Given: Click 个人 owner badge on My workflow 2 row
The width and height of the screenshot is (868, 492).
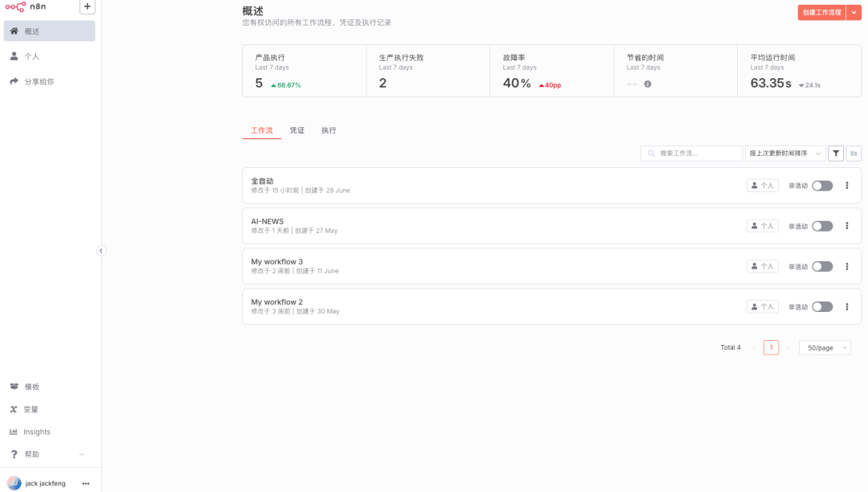Looking at the screenshot, I should click(762, 306).
